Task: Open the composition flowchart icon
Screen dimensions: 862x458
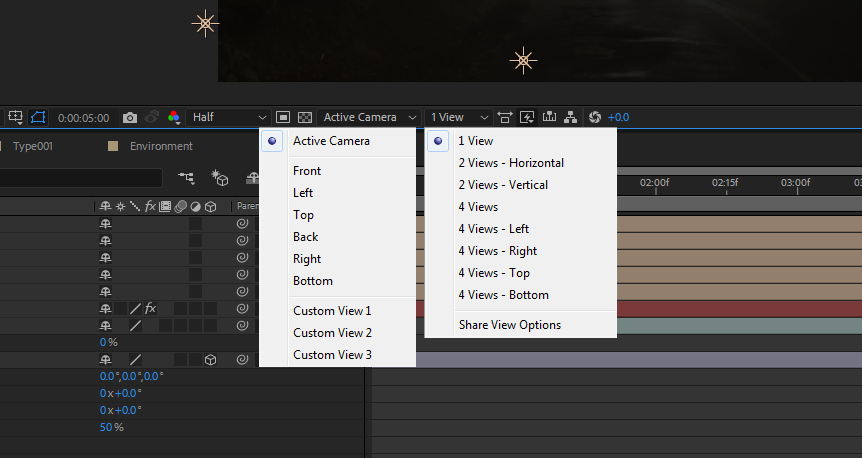Action: tap(570, 117)
